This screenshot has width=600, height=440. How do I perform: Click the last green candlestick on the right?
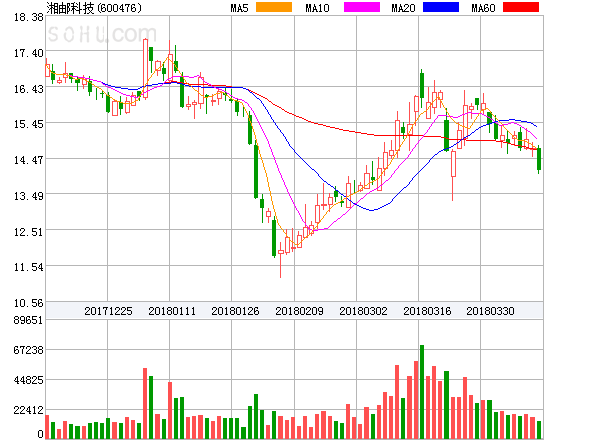tap(539, 159)
